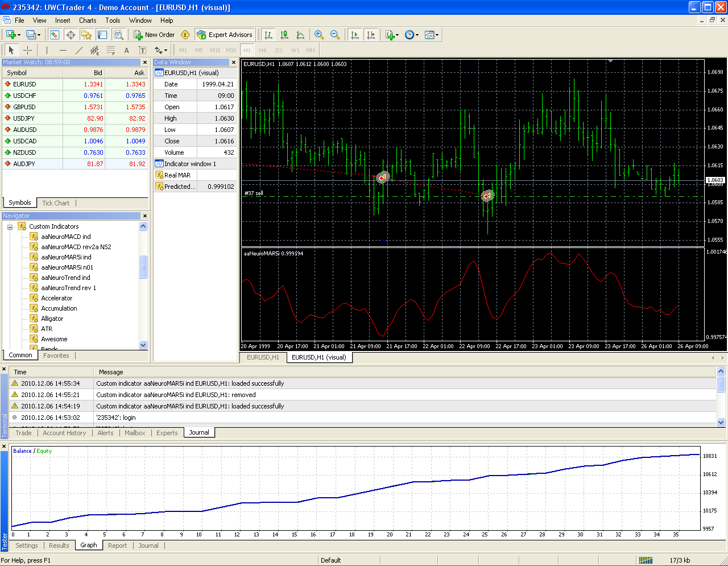
Task: Open the Settings tab in Tester
Action: 27,546
